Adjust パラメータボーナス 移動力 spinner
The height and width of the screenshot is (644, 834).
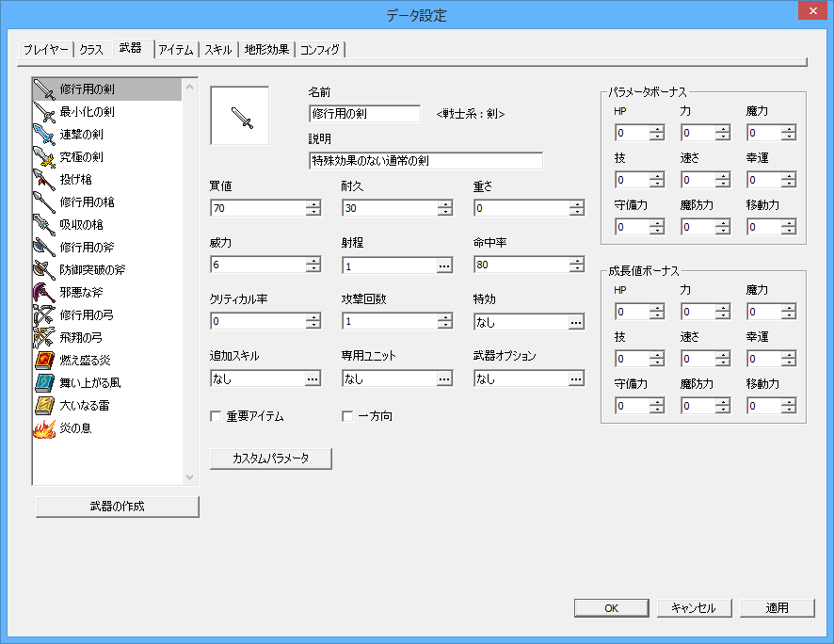point(789,227)
